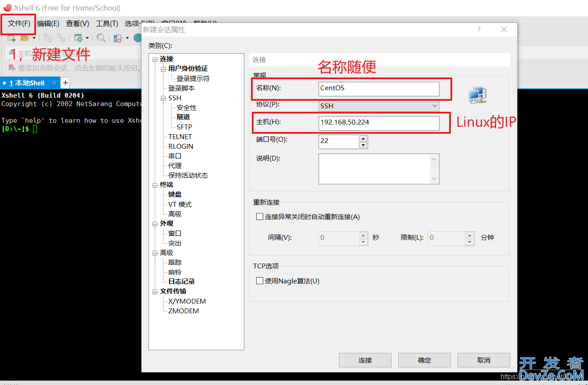
Task: Click the 名称(N) field containing CentOS
Action: pyautogui.click(x=379, y=88)
